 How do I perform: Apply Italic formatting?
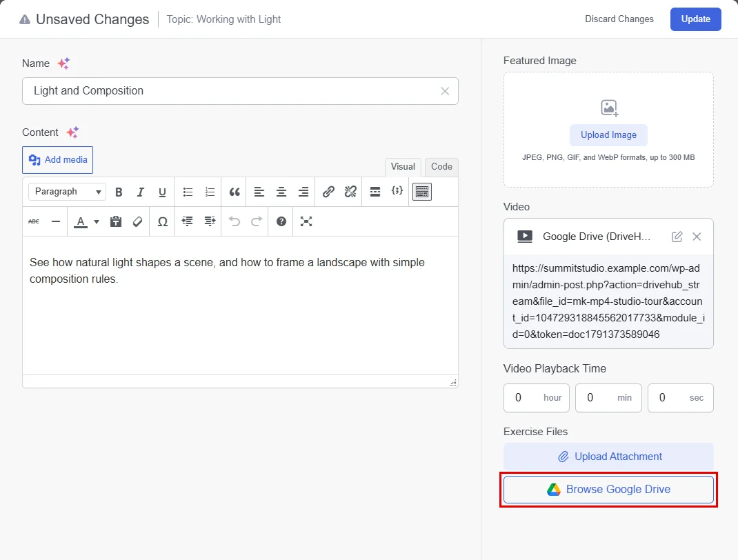click(140, 192)
